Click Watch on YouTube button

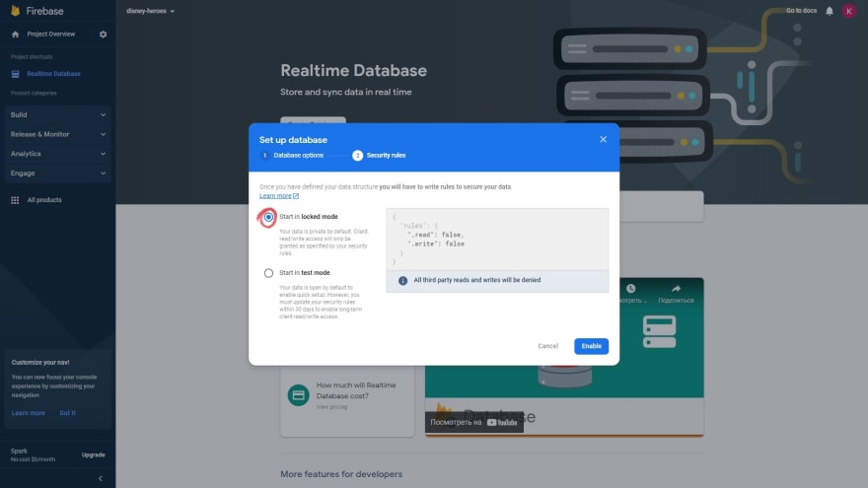[x=473, y=422]
